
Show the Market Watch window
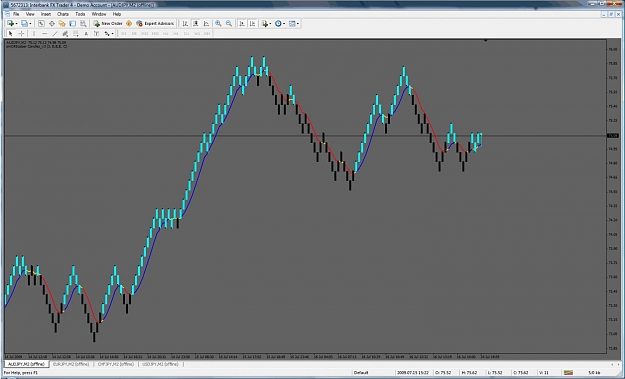click(41, 24)
